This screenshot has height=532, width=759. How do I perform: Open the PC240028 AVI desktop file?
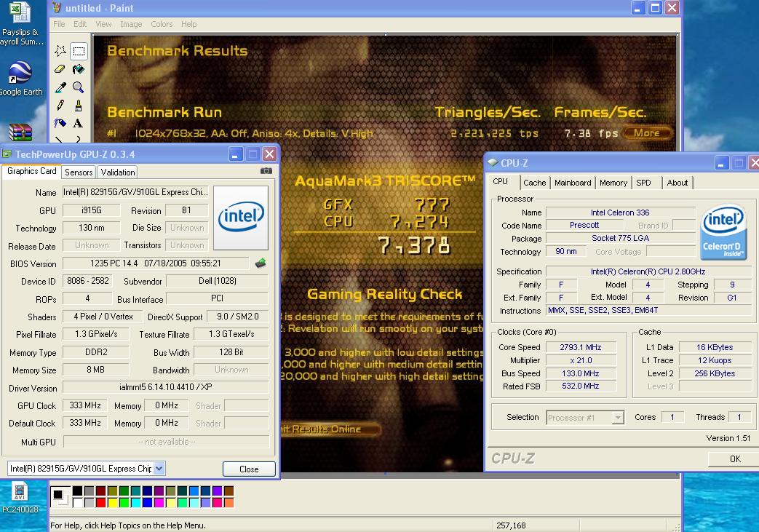[20, 498]
